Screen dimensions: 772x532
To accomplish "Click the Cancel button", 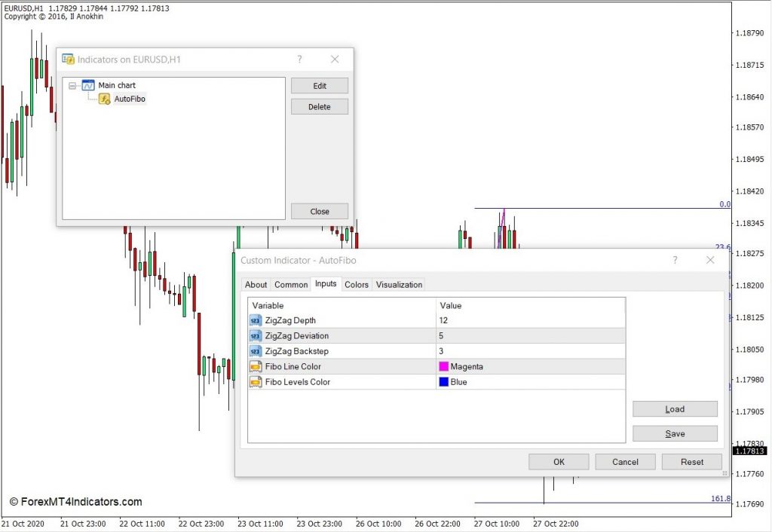I will [625, 462].
